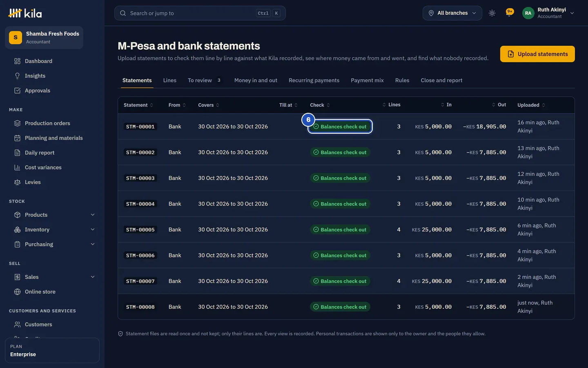
Task: Click the Daily report document icon
Action: pos(17,153)
